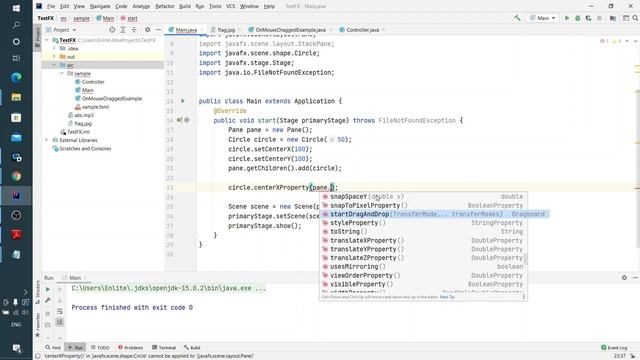Open the Event Log in status bar
The image size is (640, 360).
coord(614,348)
